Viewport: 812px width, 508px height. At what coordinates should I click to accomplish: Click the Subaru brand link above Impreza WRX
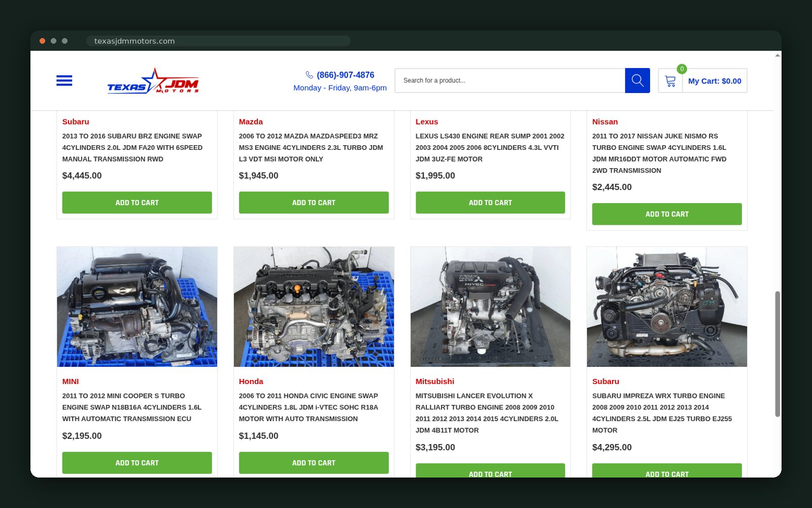click(x=605, y=382)
